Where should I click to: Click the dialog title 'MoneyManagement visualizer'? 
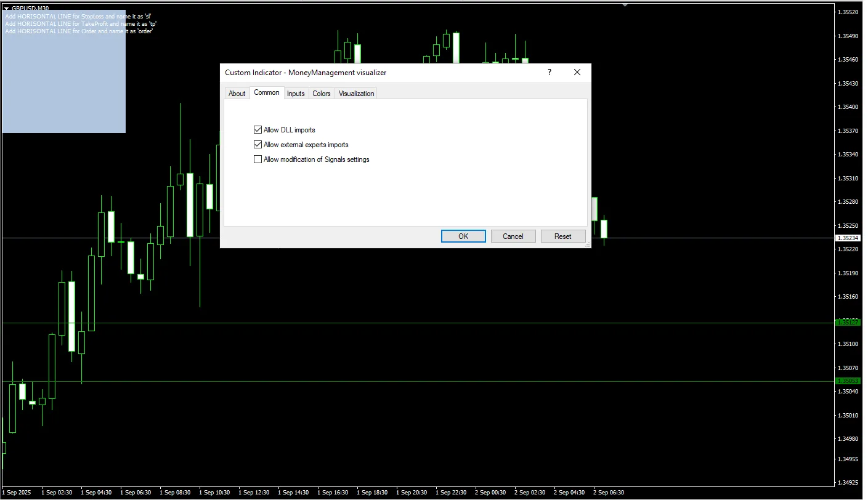click(x=336, y=73)
